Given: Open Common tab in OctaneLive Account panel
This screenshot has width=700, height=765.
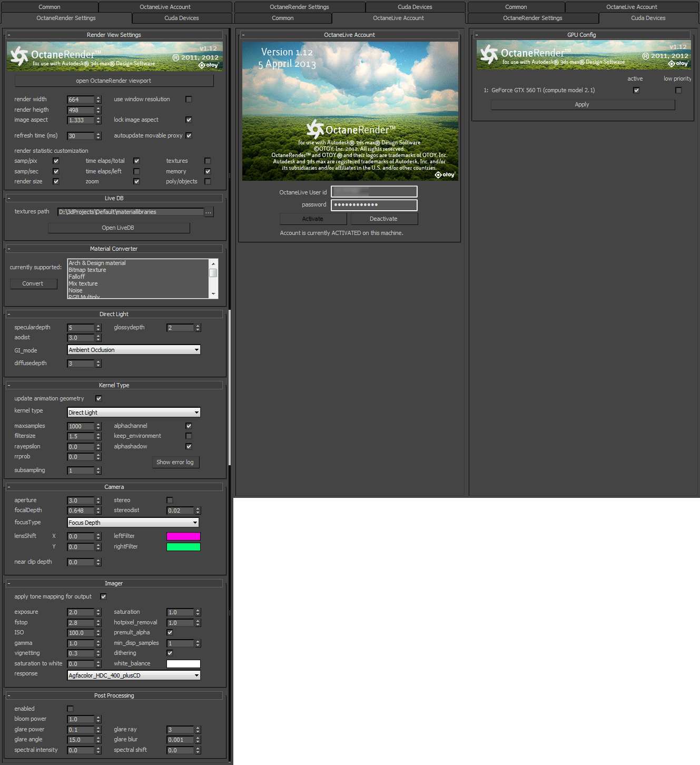Looking at the screenshot, I should pos(283,18).
